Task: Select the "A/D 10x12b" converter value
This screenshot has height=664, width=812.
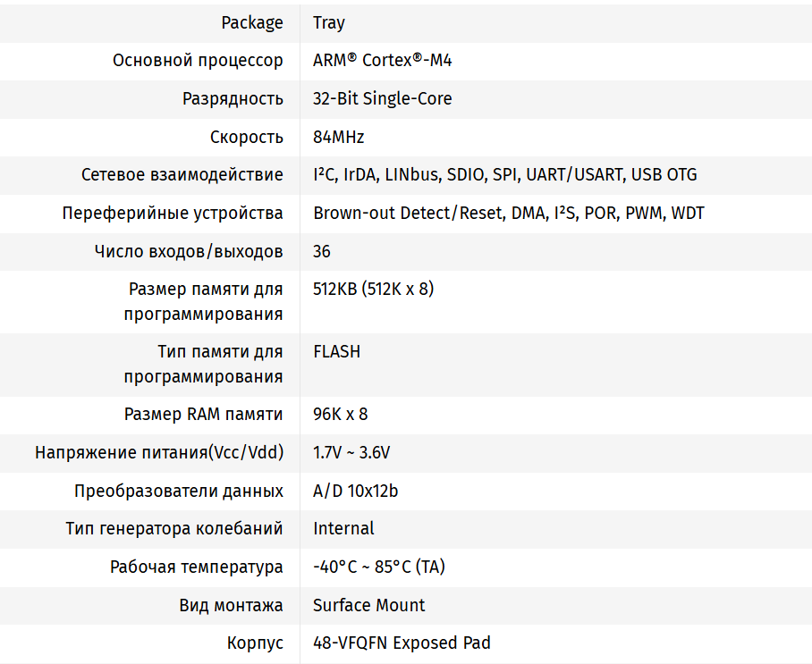Action: click(355, 492)
